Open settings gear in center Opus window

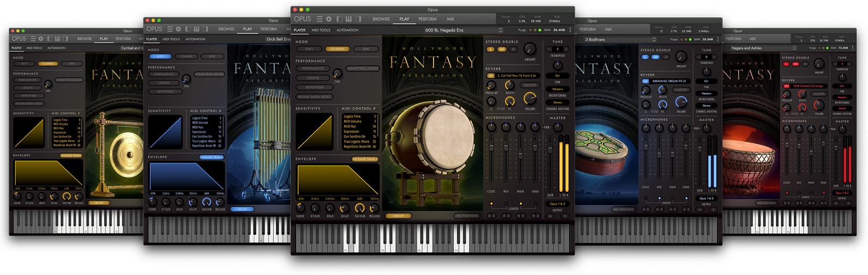[x=329, y=19]
